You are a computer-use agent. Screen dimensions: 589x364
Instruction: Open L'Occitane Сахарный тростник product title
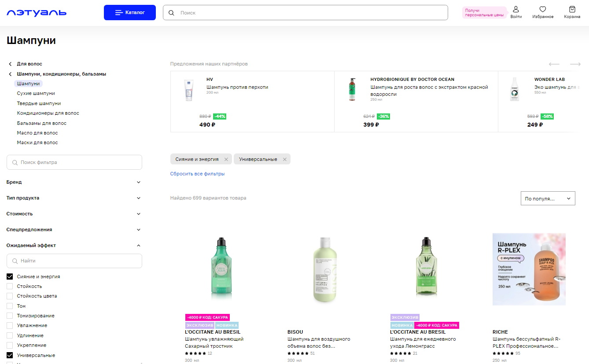click(214, 342)
